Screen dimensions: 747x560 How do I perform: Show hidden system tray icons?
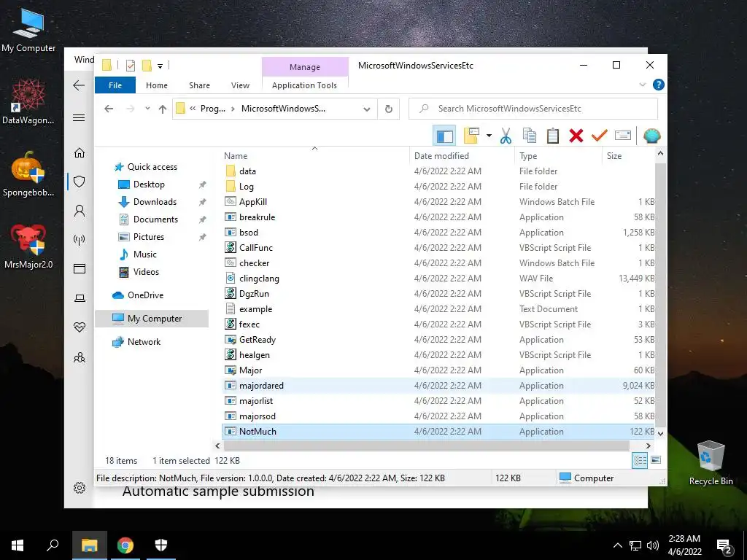617,545
